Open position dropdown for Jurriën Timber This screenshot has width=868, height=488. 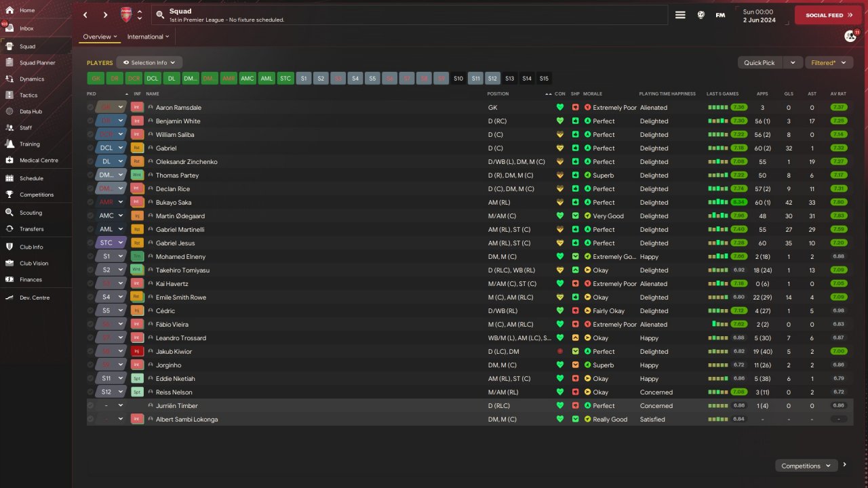pos(121,405)
